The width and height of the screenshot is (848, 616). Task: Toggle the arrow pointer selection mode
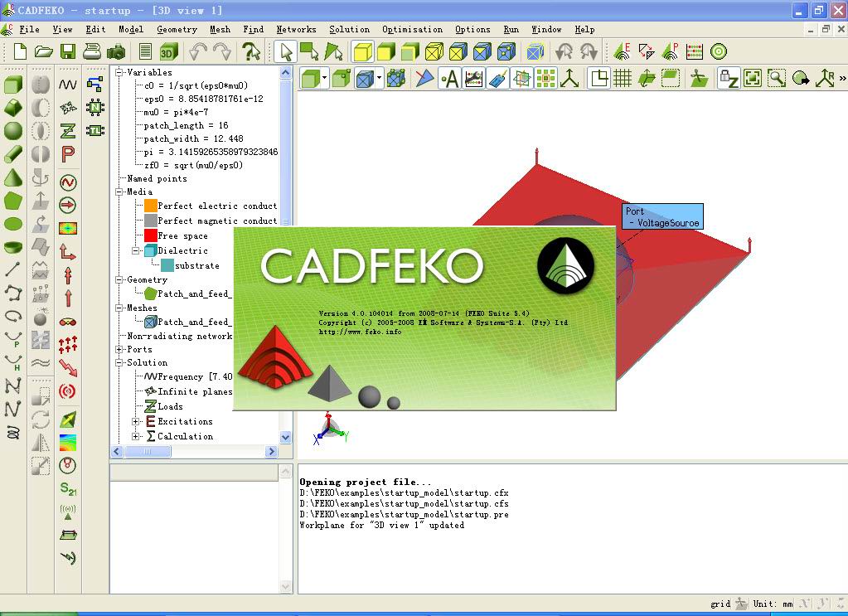pos(285,52)
